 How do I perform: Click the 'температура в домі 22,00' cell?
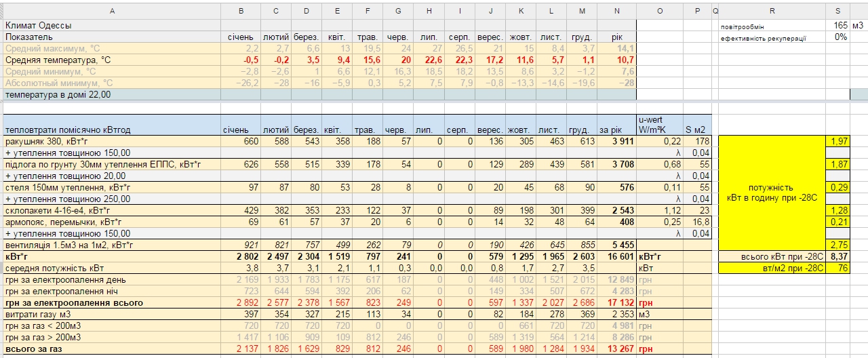[x=113, y=94]
